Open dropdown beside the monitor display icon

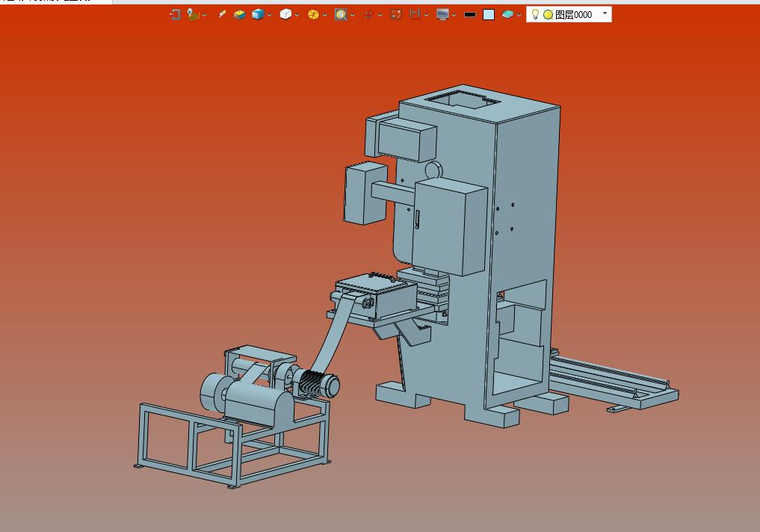point(454,15)
